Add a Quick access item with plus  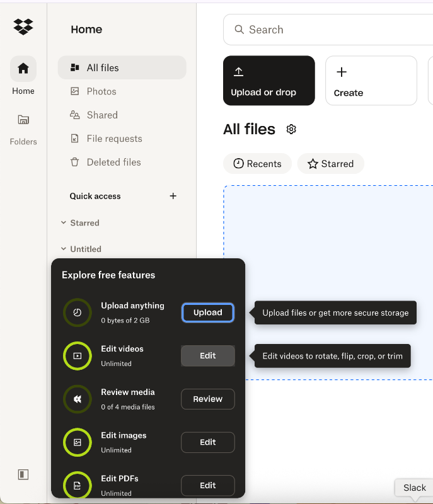[x=173, y=196]
